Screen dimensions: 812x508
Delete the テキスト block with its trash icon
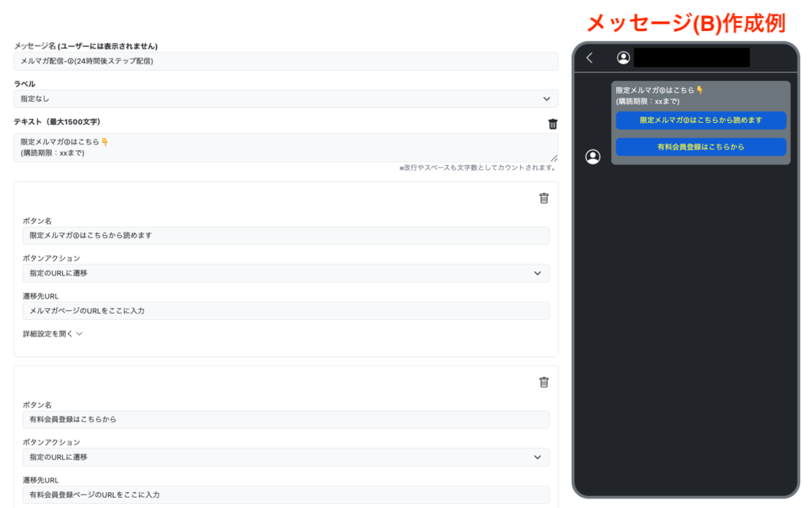point(553,124)
